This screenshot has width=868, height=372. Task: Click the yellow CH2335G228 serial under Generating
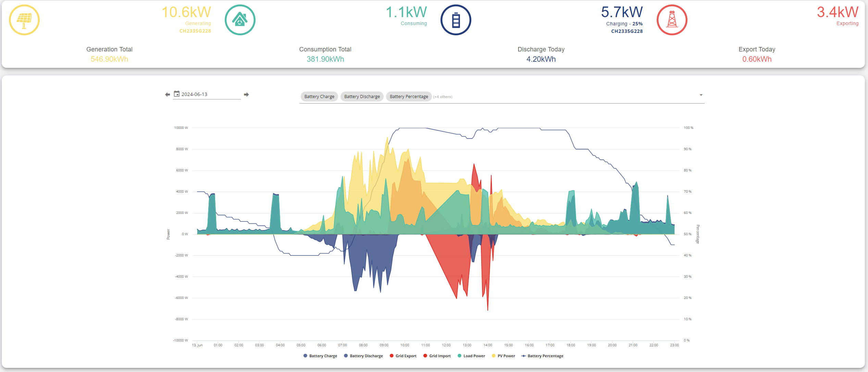pos(195,31)
